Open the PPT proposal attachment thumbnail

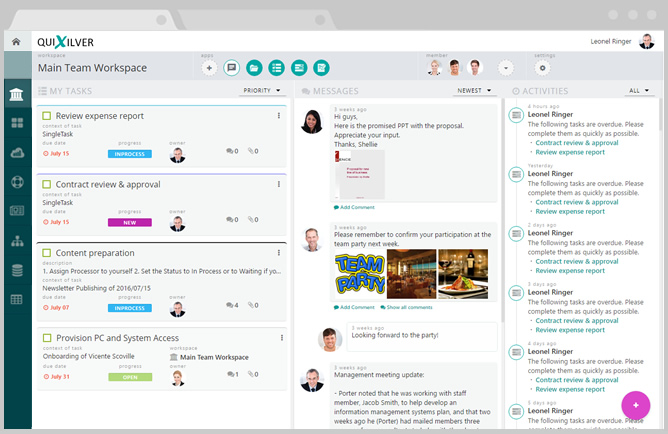(360, 175)
